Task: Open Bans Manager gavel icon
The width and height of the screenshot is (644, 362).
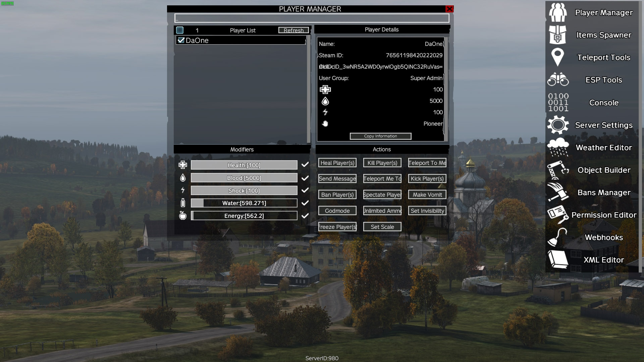Action: (x=558, y=192)
